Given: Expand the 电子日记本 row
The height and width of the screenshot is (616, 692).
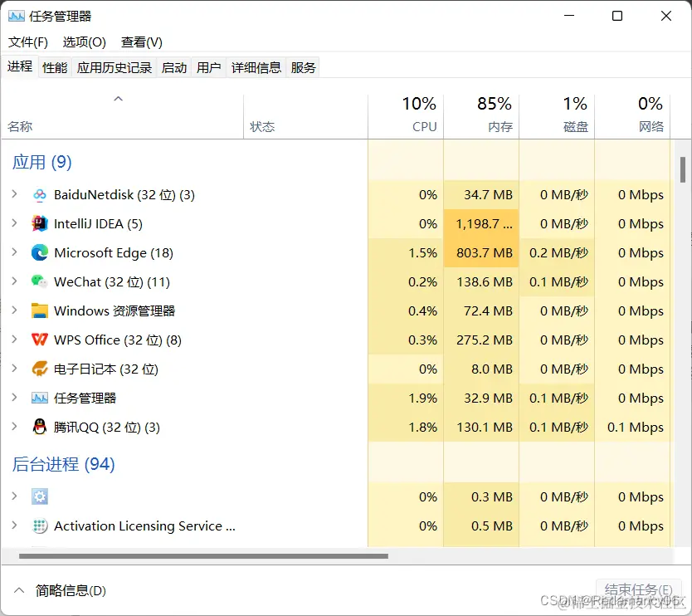Looking at the screenshot, I should 14,368.
